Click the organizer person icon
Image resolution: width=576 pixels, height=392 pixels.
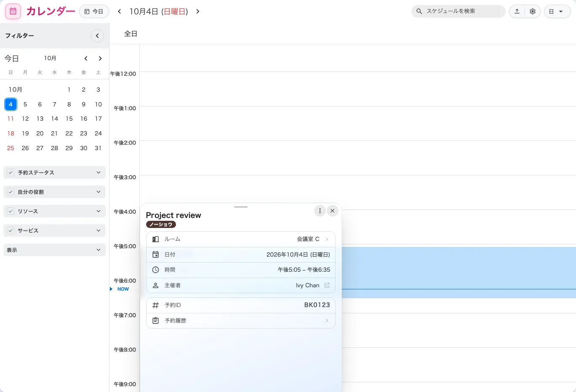pyautogui.click(x=155, y=285)
